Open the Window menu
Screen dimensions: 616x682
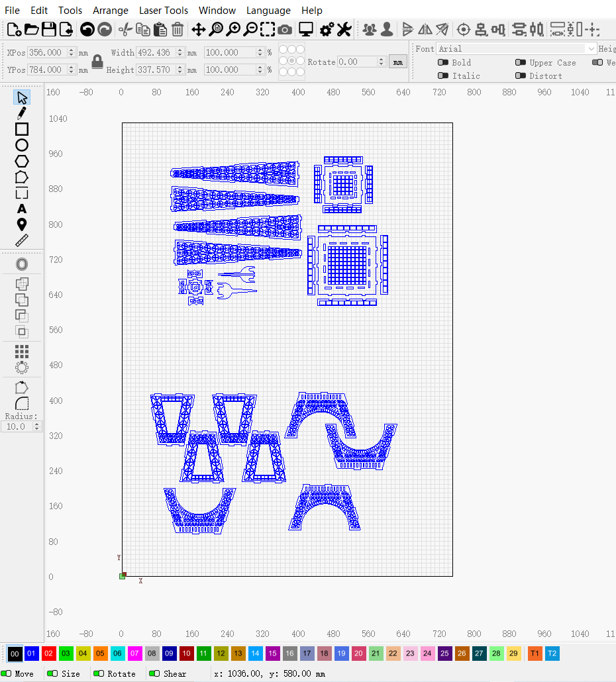pyautogui.click(x=217, y=11)
